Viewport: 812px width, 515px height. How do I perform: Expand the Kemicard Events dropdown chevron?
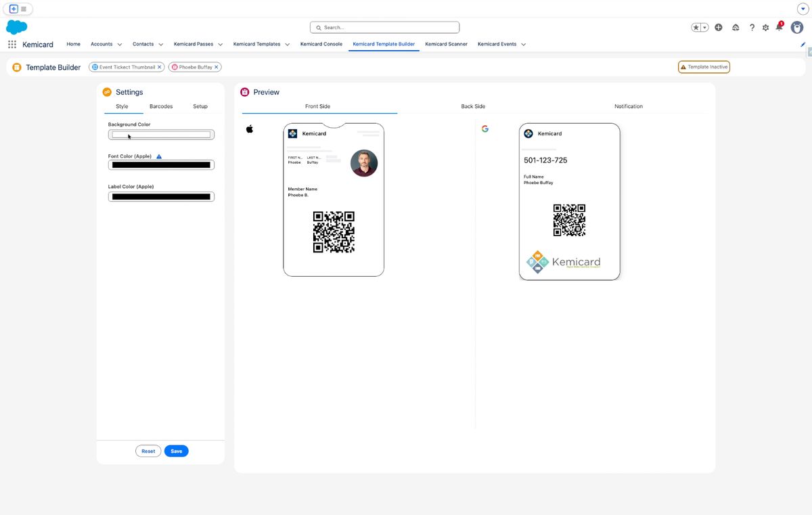pyautogui.click(x=524, y=45)
